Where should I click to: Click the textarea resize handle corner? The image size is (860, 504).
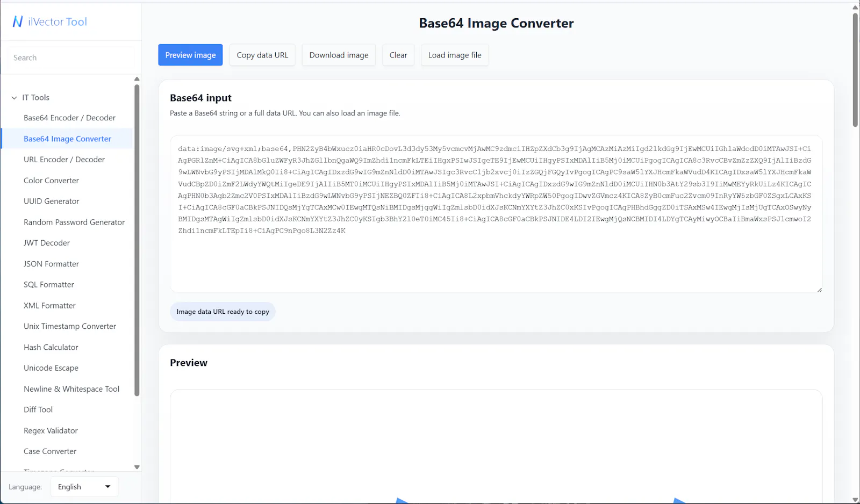pos(819,290)
